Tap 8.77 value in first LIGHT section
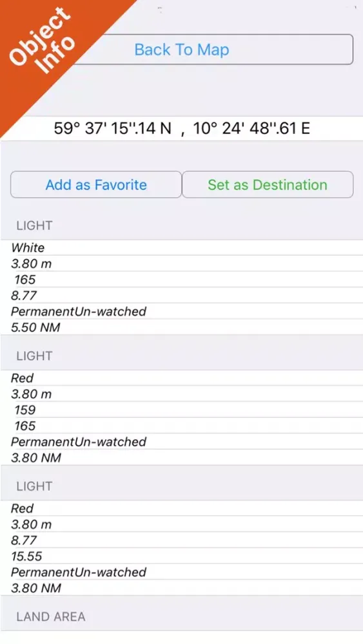The width and height of the screenshot is (363, 644). click(x=182, y=296)
